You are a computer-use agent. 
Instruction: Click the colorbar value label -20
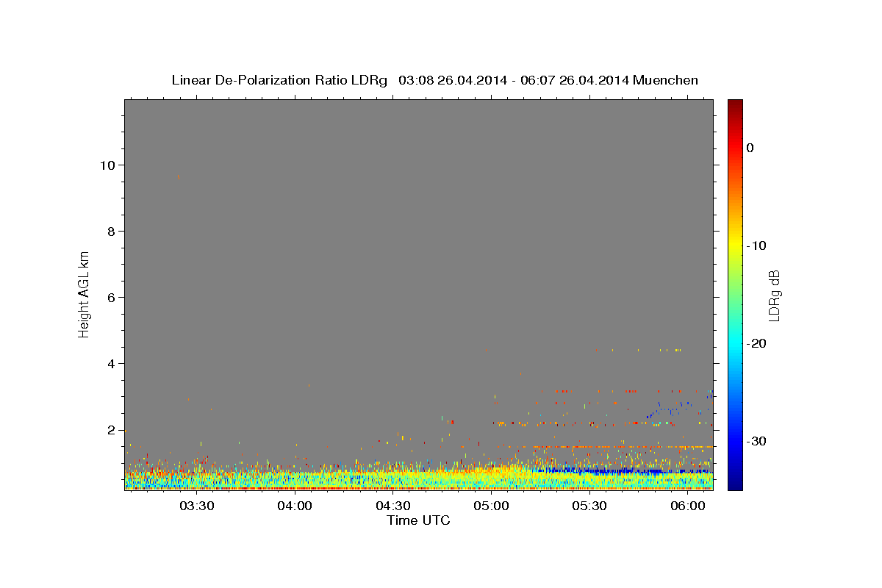click(757, 343)
